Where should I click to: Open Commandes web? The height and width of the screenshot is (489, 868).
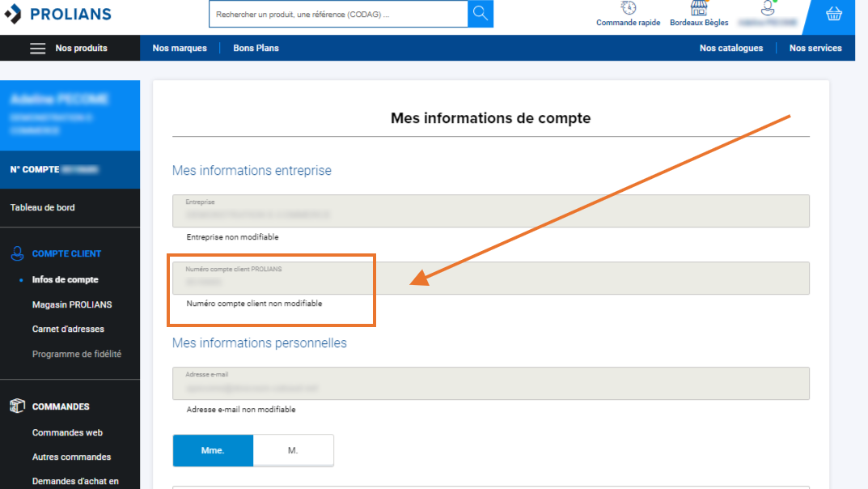pyautogui.click(x=67, y=432)
